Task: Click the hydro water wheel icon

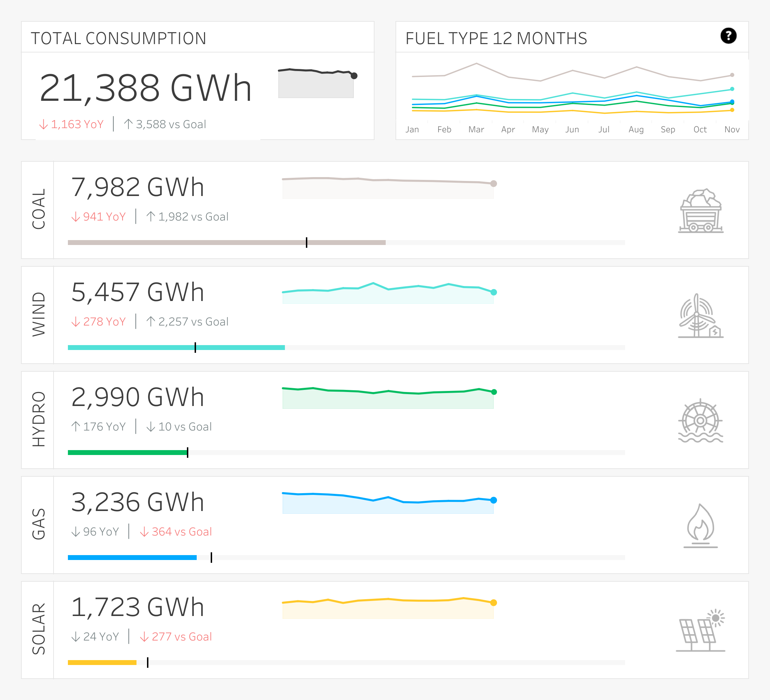Action: (700, 420)
